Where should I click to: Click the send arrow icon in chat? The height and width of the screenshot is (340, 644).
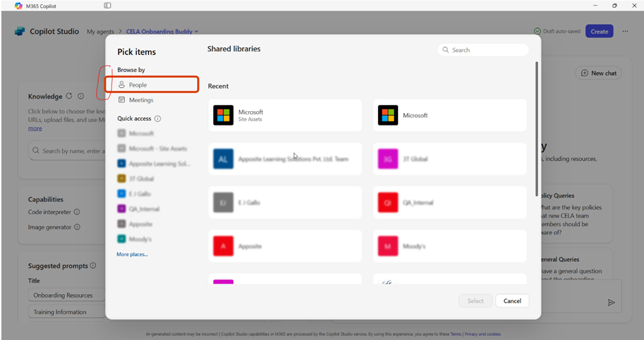click(x=611, y=302)
